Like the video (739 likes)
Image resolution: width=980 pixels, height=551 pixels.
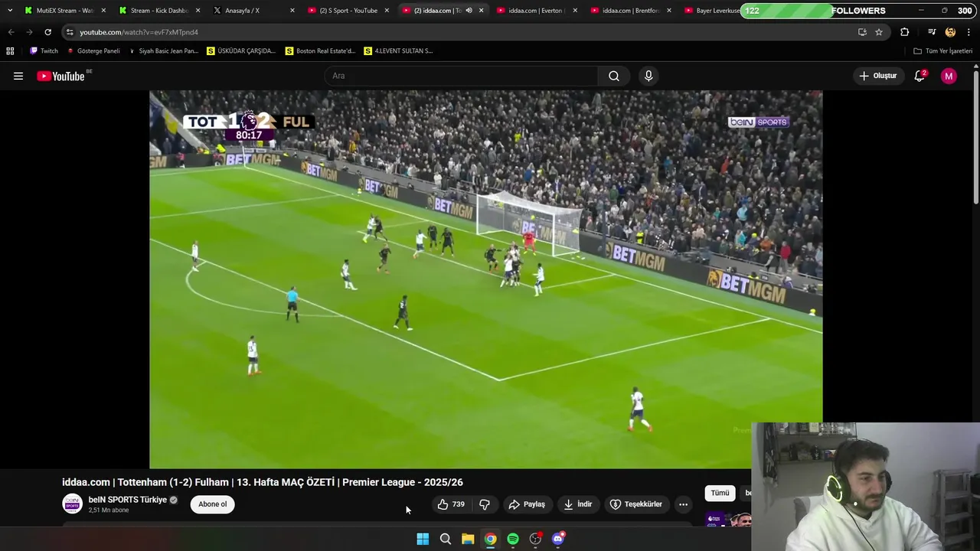451,504
